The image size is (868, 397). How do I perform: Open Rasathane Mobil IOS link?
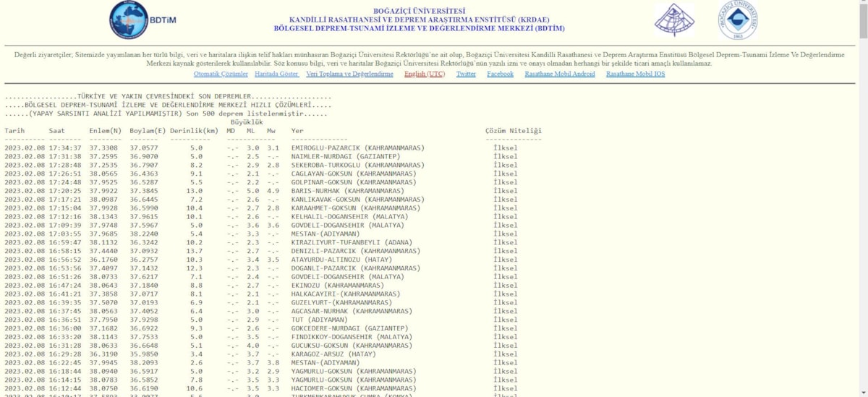(635, 74)
